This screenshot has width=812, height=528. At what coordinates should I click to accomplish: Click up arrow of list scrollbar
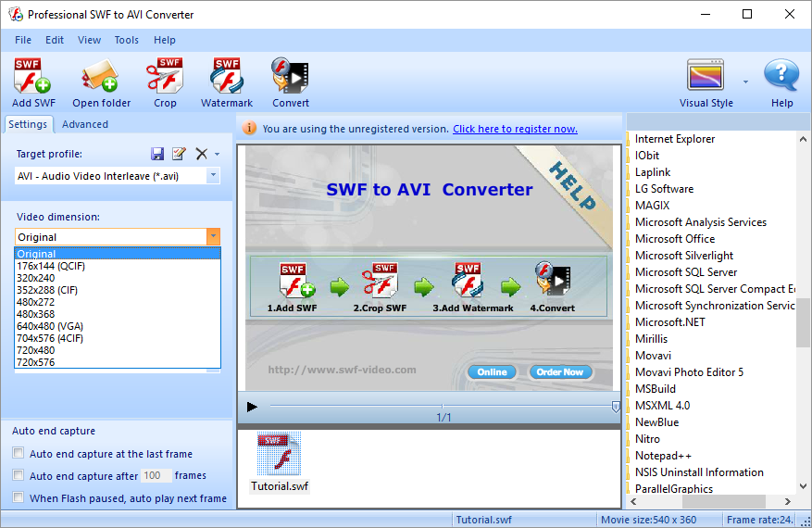[803, 139]
